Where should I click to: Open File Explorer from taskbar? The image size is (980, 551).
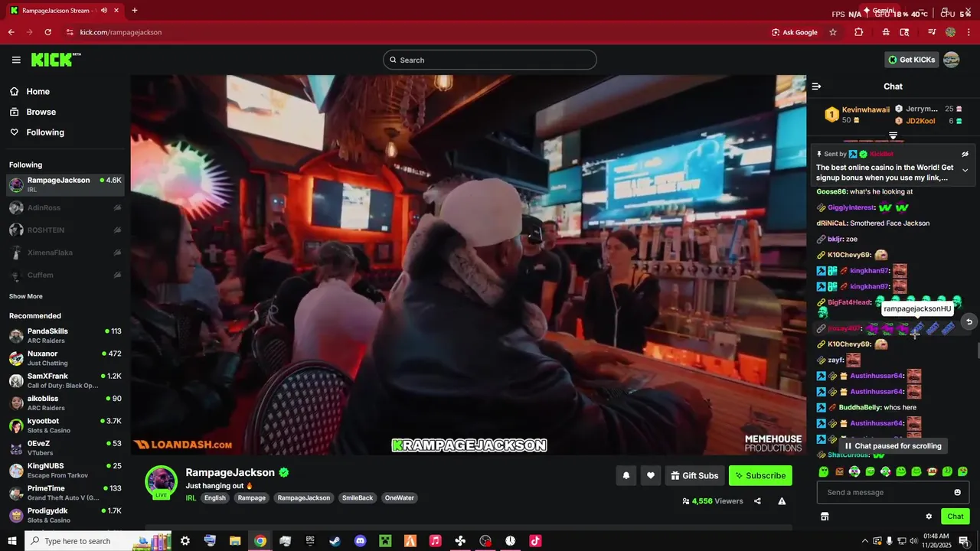(x=235, y=540)
